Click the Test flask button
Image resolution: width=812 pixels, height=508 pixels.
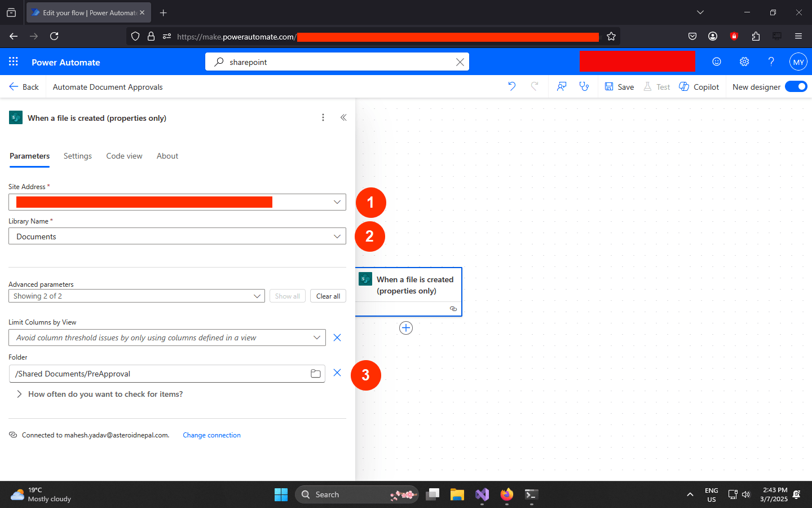(x=657, y=87)
